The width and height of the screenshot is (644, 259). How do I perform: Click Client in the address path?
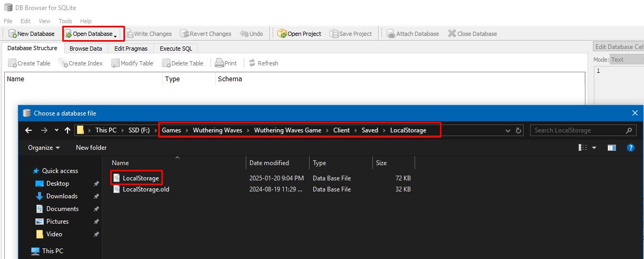coord(341,130)
